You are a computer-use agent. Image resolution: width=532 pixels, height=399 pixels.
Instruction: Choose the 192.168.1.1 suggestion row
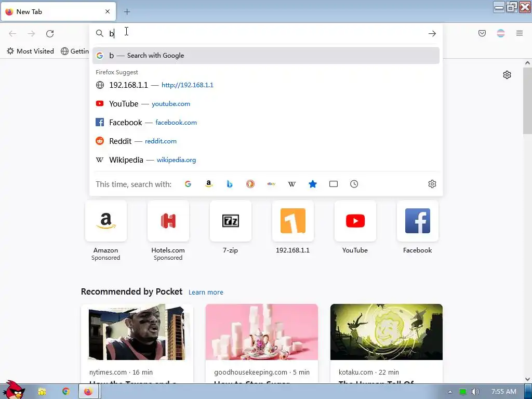[x=265, y=85]
